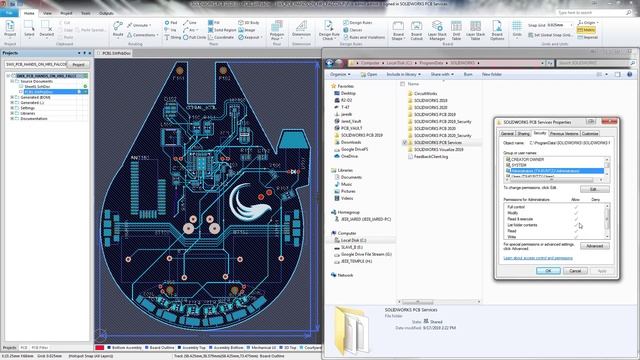Click the Project icon in the ribbon

pos(10,29)
